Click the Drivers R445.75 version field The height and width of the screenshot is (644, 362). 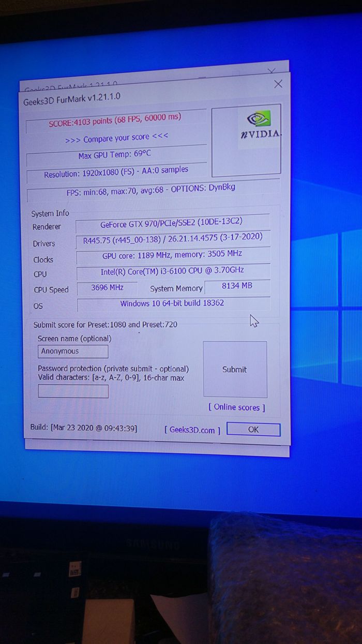[172, 239]
